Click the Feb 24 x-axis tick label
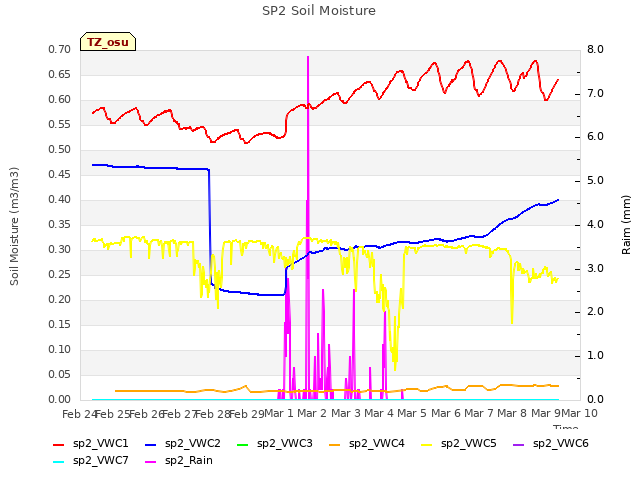Screen dimensions: 640x480 79,414
